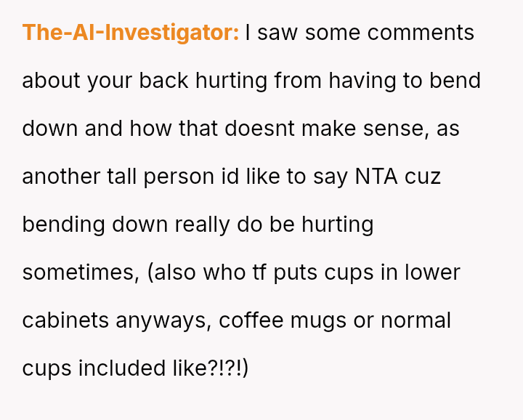Open The-AI-Investigator user profile link
523x420 pixels.
click(130, 33)
